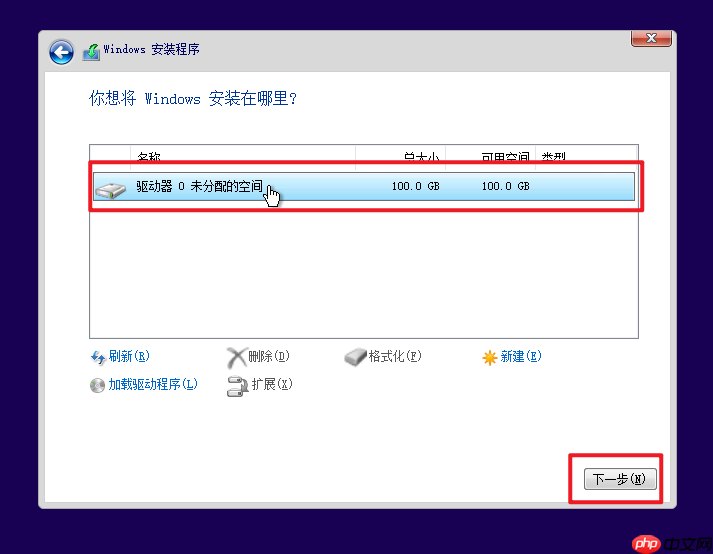Screen dimensions: 713x554
Task: Click the heading 你想将 Windows 安装在哪里?
Action: (193, 98)
